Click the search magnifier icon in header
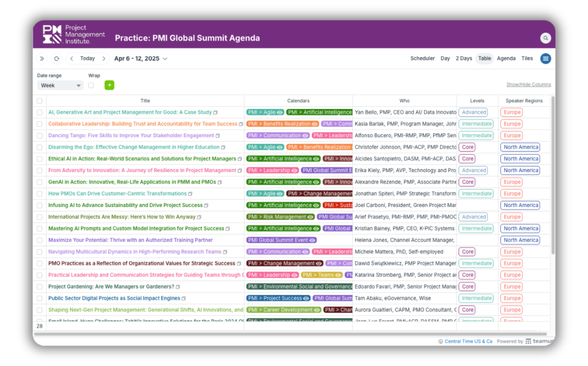588x366 pixels. [546, 38]
